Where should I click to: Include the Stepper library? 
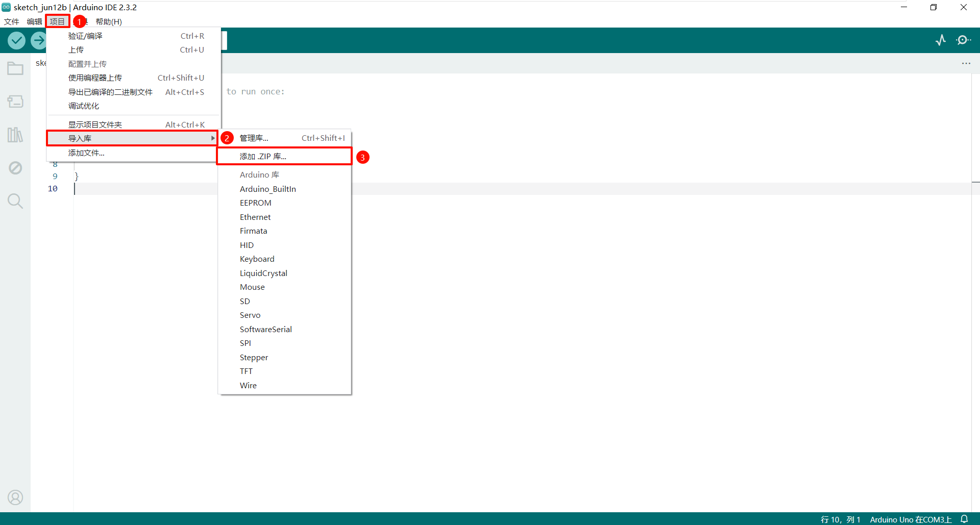pos(285,357)
